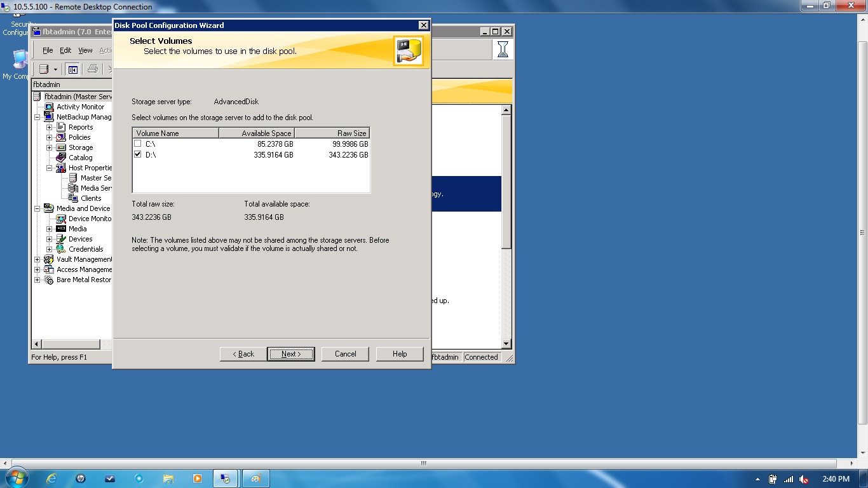Viewport: 868px width, 488px height.
Task: Expand the Vault Management tree node
Action: (37, 259)
